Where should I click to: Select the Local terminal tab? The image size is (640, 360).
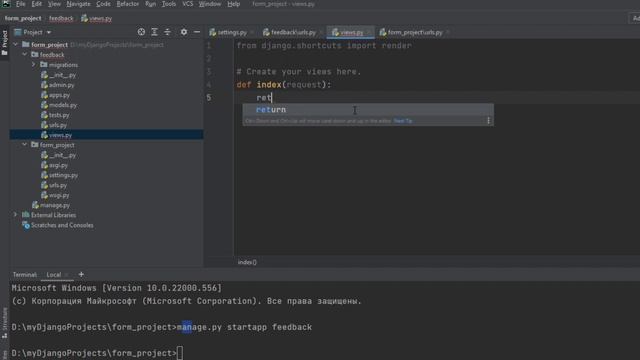pyautogui.click(x=53, y=275)
